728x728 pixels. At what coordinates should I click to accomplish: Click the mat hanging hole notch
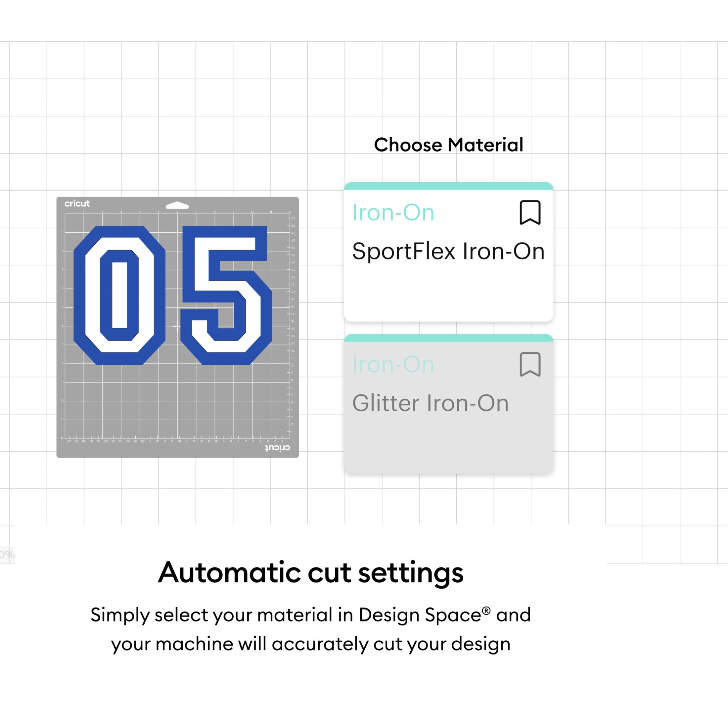click(177, 205)
